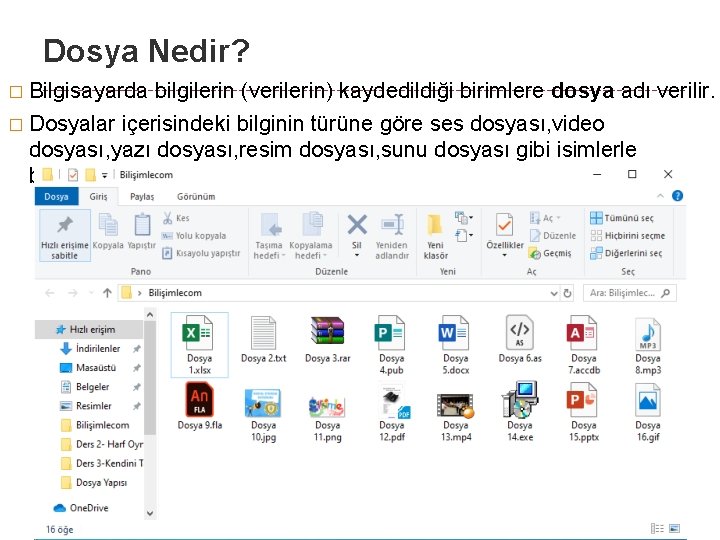Click Tümünü seç select all

click(x=622, y=218)
